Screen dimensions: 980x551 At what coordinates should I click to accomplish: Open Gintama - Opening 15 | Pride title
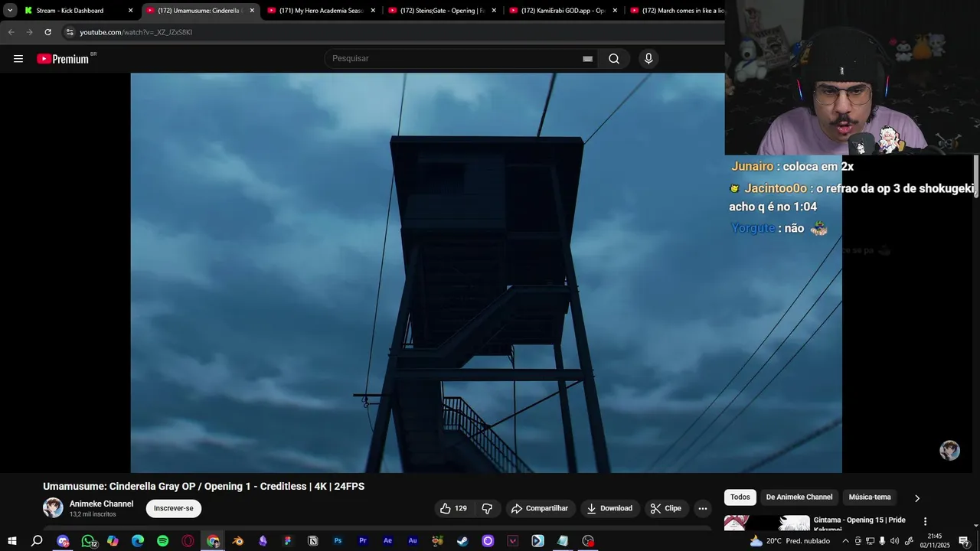[x=859, y=523]
